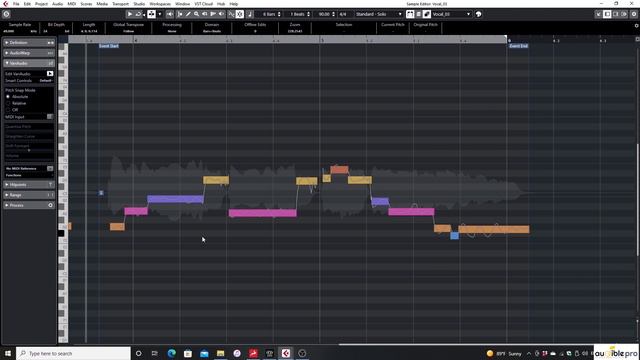Click the Show Audio Event toolbar icon
The height and width of the screenshot is (360, 640).
click(410, 14)
